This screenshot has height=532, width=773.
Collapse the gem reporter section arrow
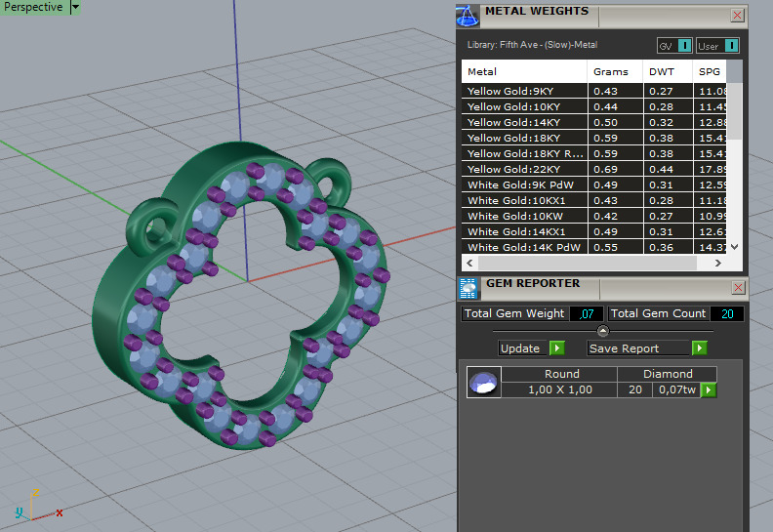point(603,330)
